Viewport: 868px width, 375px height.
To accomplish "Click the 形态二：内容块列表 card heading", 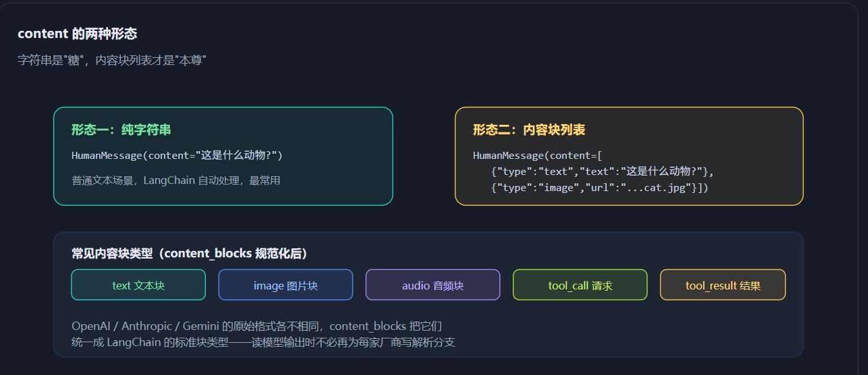I will [529, 130].
